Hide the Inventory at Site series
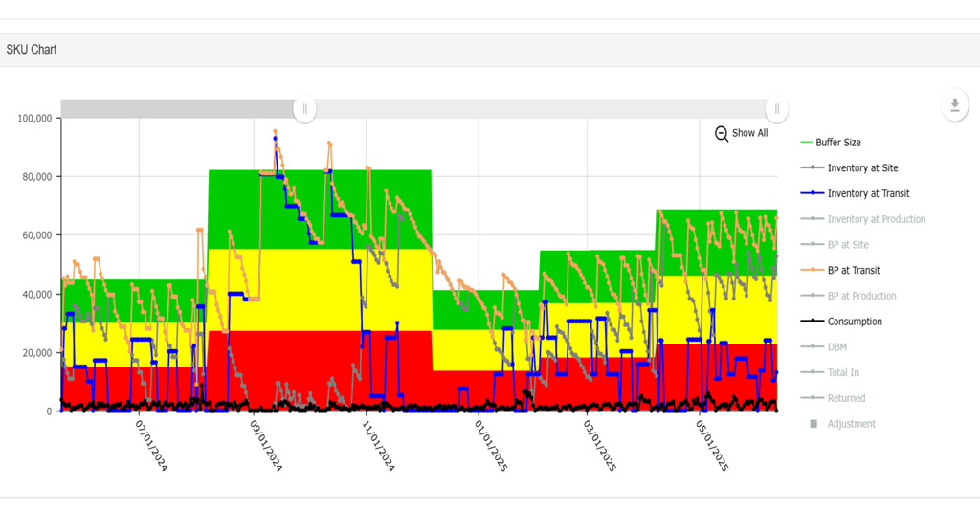Viewport: 980px width, 511px height. 861,168
